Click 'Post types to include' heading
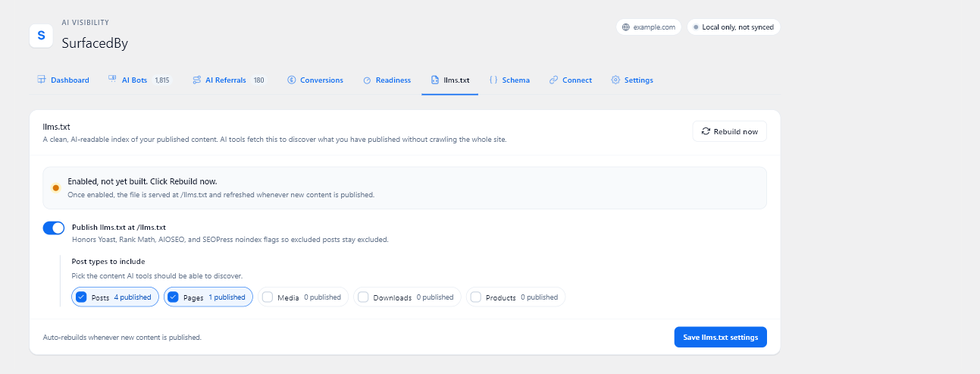This screenshot has height=374, width=980. pos(108,262)
